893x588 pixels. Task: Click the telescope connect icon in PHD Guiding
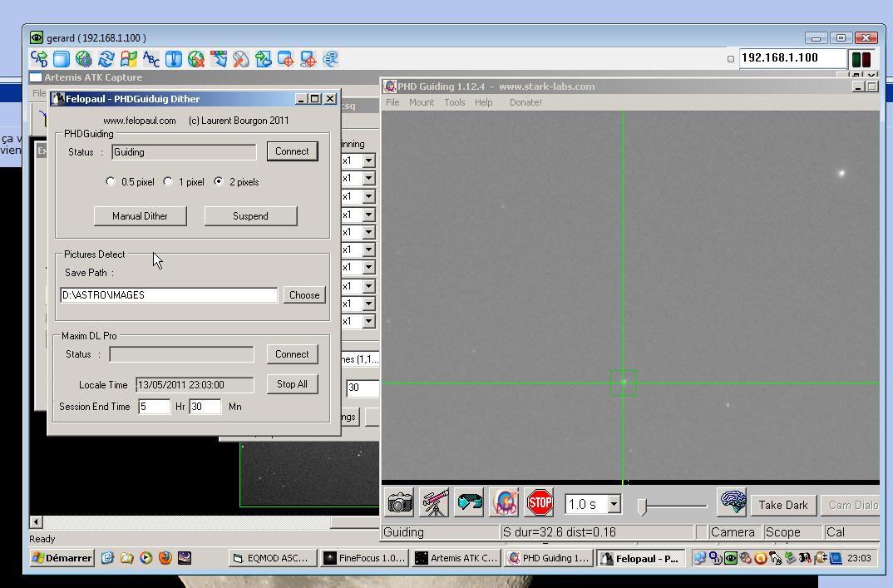(435, 503)
